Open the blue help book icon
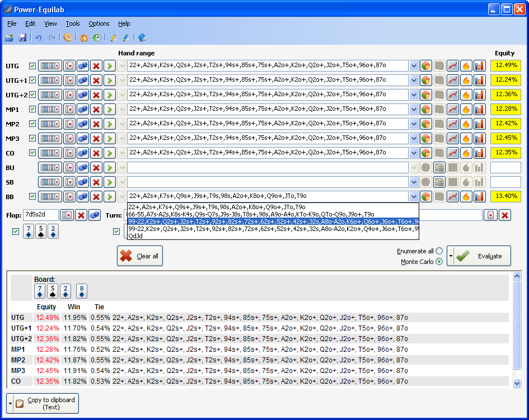 [142, 37]
